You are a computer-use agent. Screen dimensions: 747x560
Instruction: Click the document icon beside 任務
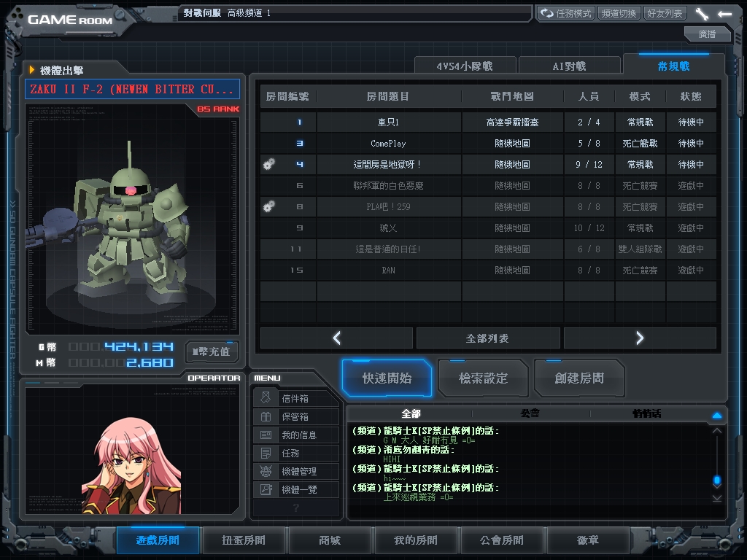click(x=266, y=452)
